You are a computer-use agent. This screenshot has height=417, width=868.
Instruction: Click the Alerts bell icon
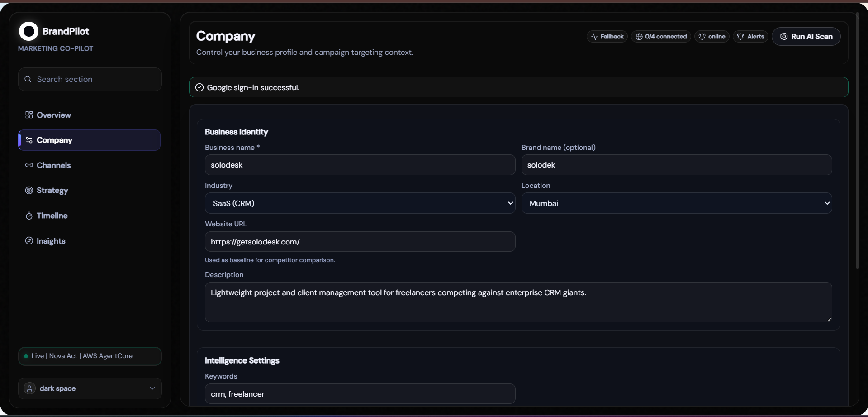point(740,37)
